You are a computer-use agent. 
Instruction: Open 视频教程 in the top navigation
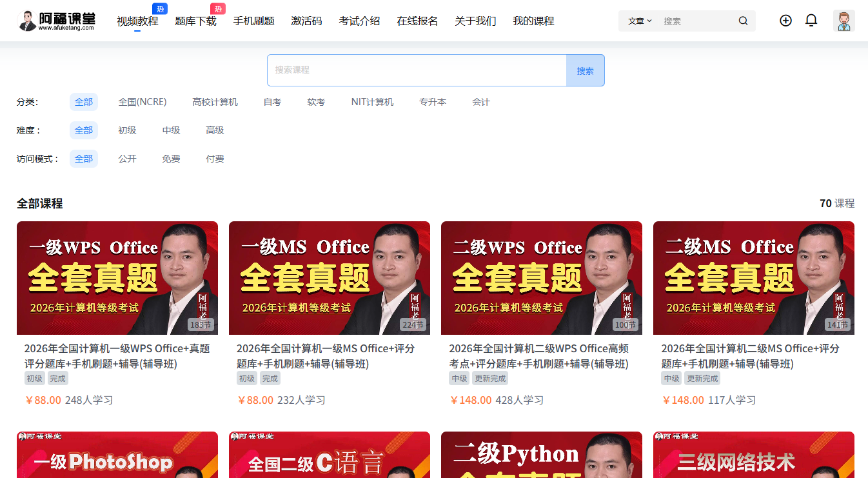coord(137,21)
